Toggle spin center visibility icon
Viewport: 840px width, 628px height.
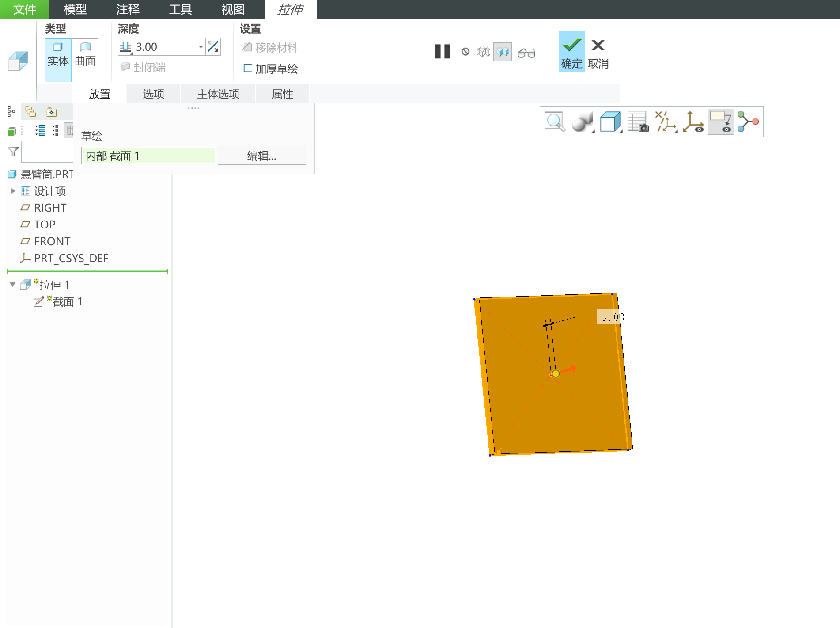(x=693, y=122)
